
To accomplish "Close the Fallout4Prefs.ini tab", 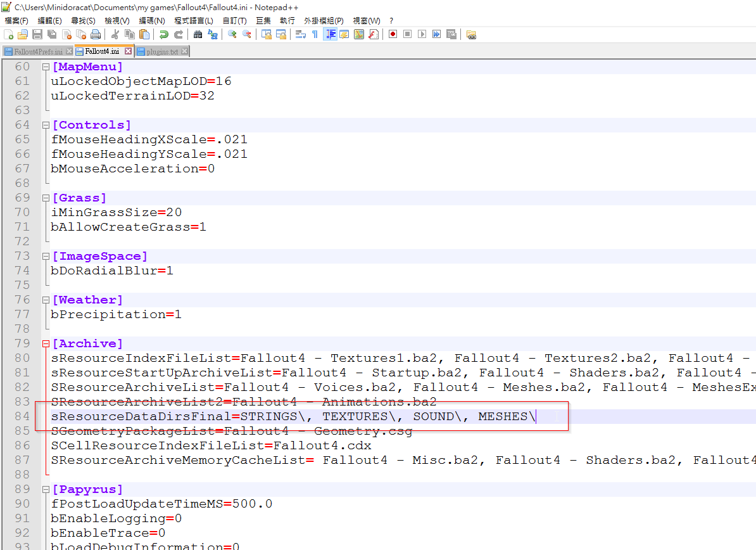I will (x=69, y=51).
